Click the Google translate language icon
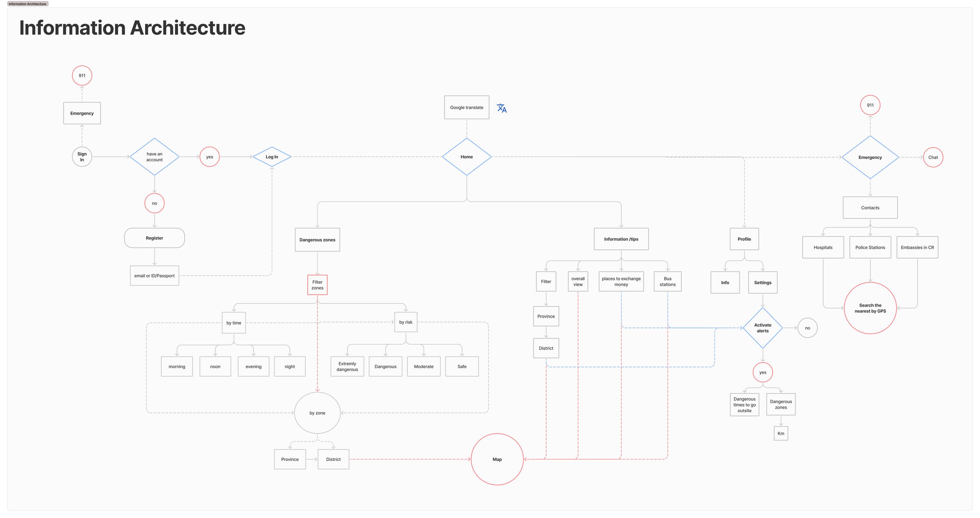 click(x=501, y=108)
